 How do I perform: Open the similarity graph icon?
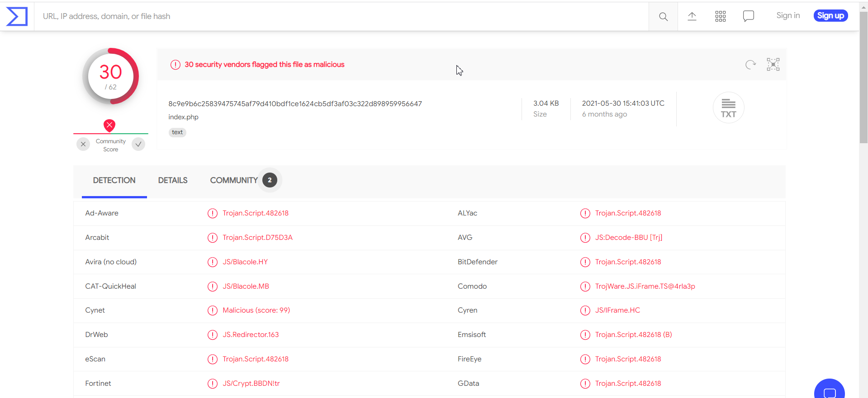click(773, 65)
